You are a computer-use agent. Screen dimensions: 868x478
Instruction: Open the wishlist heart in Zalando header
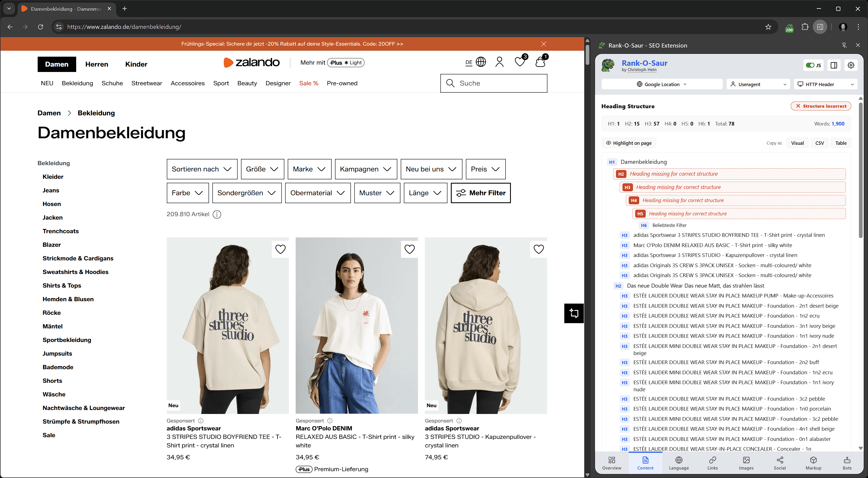coord(520,62)
